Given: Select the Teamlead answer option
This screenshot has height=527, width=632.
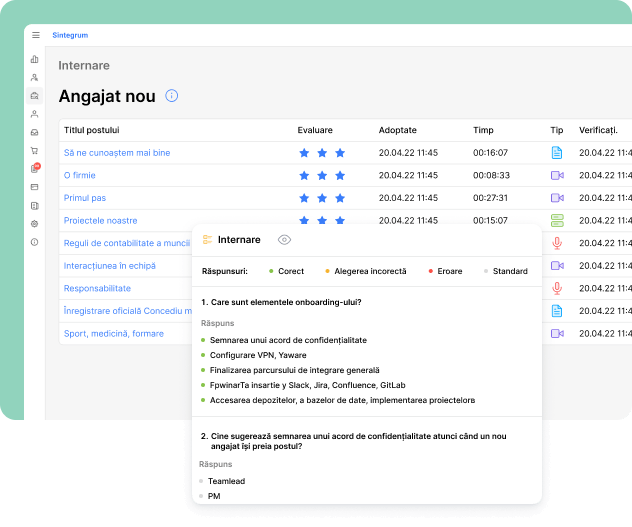Looking at the screenshot, I should pos(225,481).
